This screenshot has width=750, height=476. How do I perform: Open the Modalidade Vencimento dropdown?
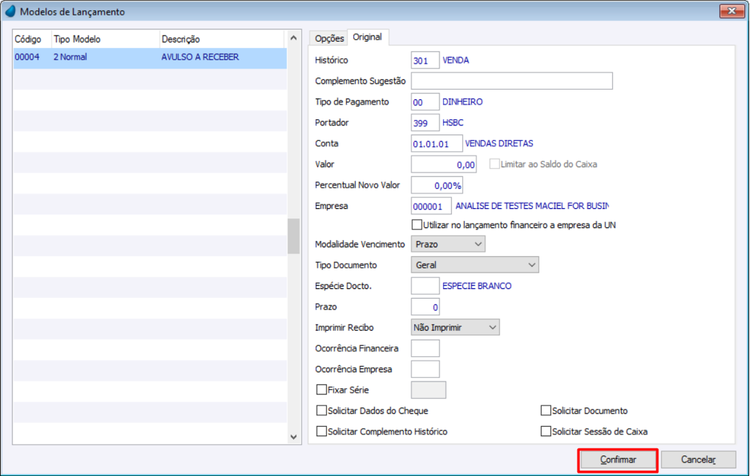pos(448,244)
